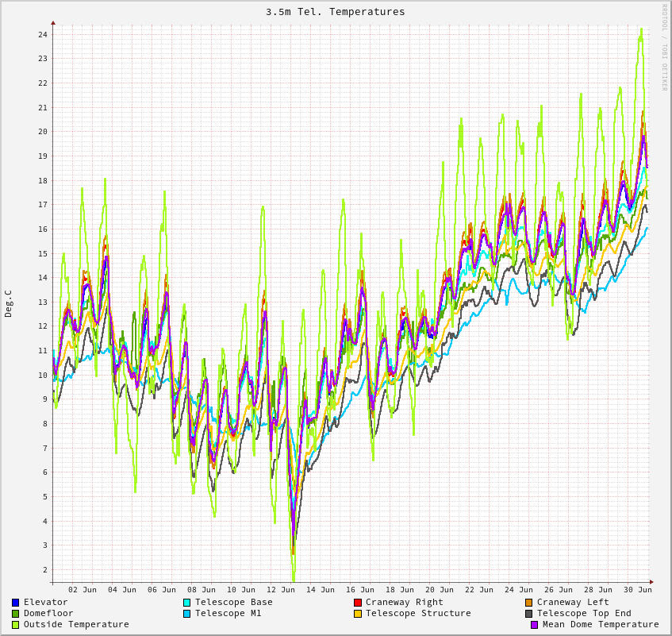Image resolution: width=672 pixels, height=636 pixels.
Task: Select the 22 Jun date axis label
Action: point(479,590)
